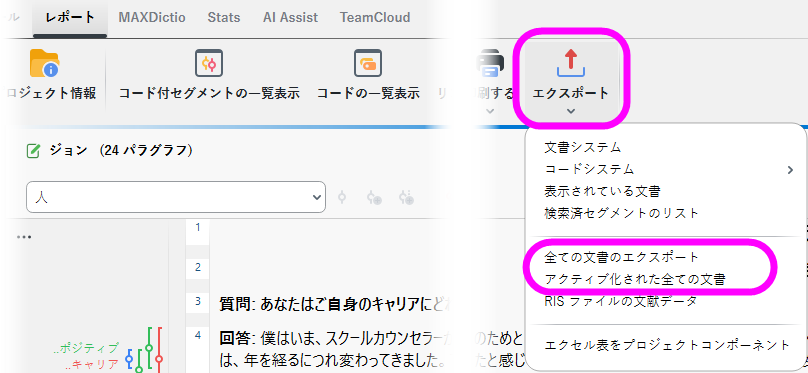Select 表示されている文書 menu entry

click(x=602, y=191)
